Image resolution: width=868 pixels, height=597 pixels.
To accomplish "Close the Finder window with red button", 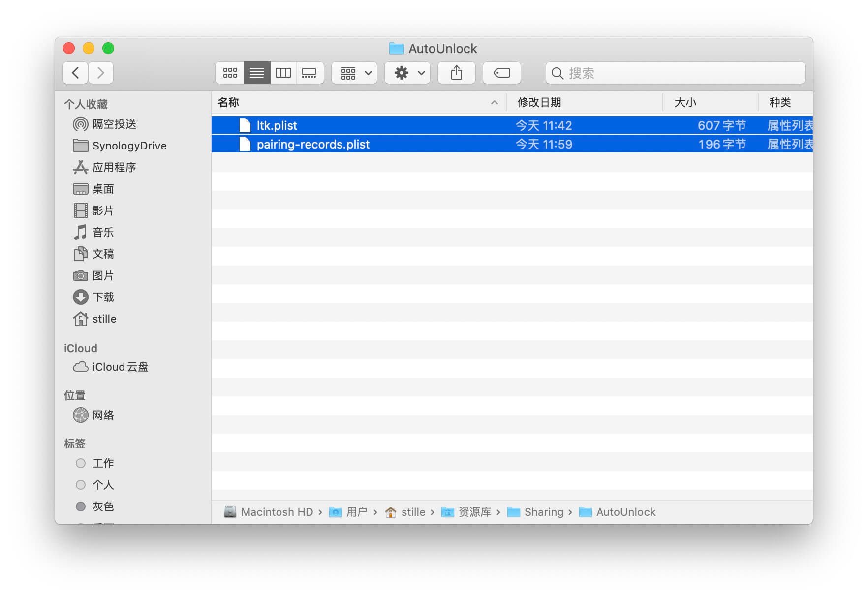I will click(69, 48).
